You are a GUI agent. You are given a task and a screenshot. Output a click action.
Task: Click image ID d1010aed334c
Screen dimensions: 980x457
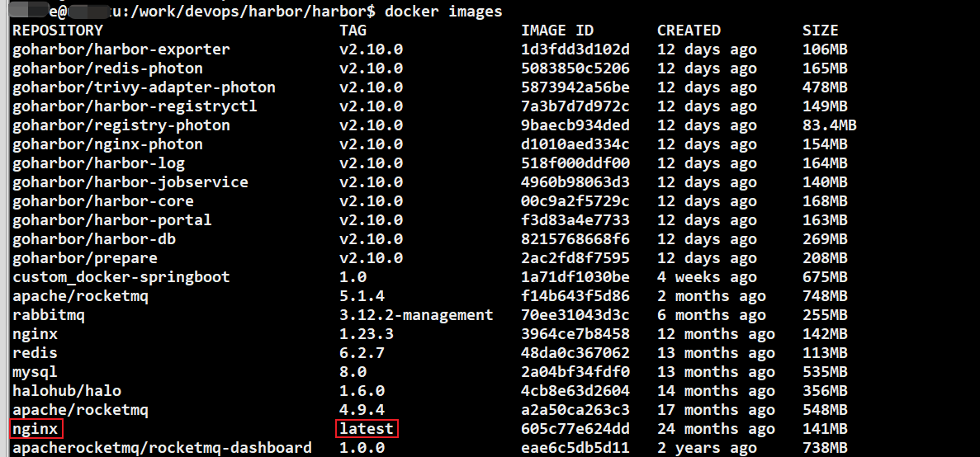pos(575,145)
